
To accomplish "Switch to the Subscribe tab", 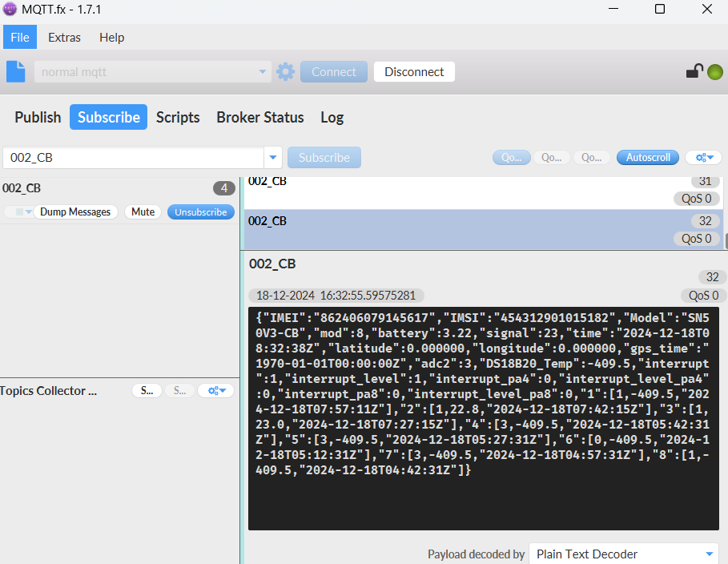I will [x=109, y=117].
